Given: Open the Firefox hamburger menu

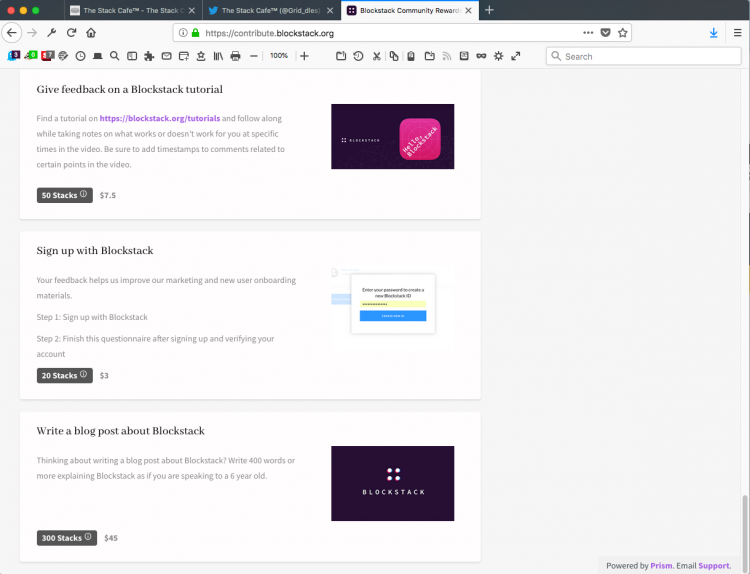Looking at the screenshot, I should tap(738, 33).
